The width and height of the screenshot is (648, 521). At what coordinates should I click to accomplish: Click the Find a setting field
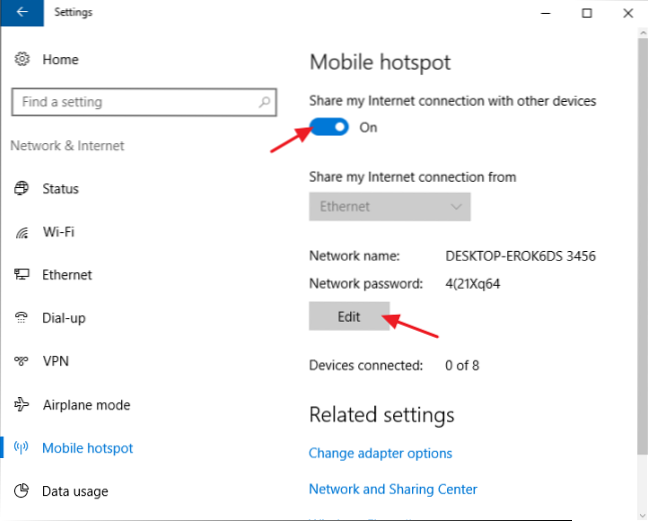coord(144,102)
